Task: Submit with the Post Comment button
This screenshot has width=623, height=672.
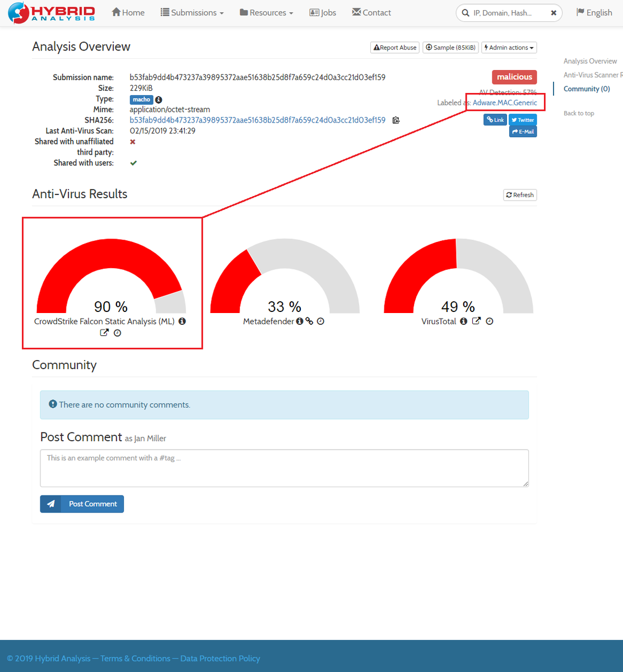Action: (82, 504)
